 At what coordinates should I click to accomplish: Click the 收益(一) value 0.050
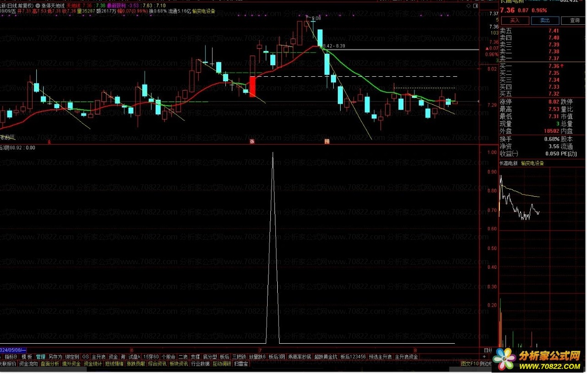(x=553, y=154)
